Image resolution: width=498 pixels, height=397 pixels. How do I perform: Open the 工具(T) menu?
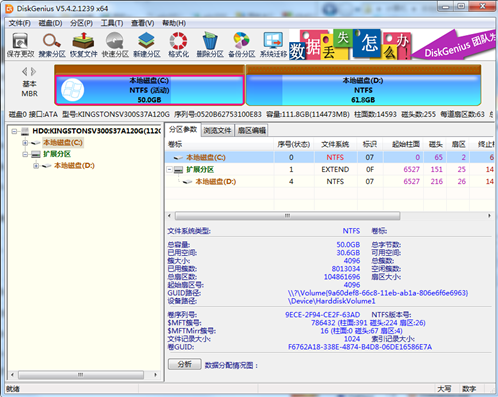tap(112, 23)
